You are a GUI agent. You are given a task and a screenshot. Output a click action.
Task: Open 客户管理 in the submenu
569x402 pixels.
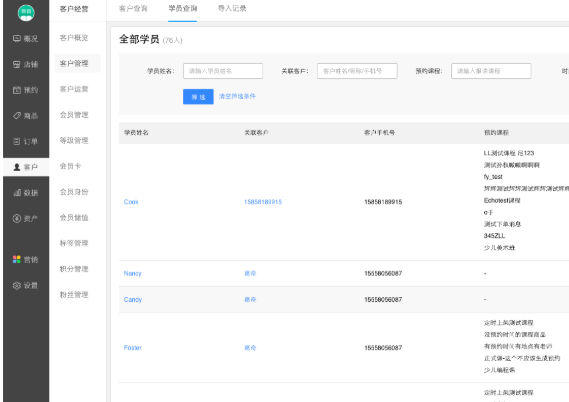point(74,63)
